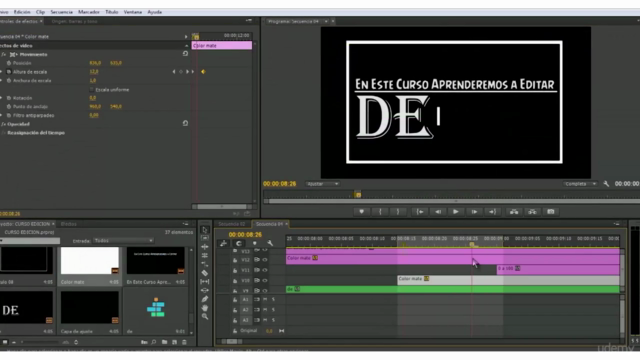Open the Entrada Todos dropdown
Screen dimensions: 640x360
click(124, 241)
